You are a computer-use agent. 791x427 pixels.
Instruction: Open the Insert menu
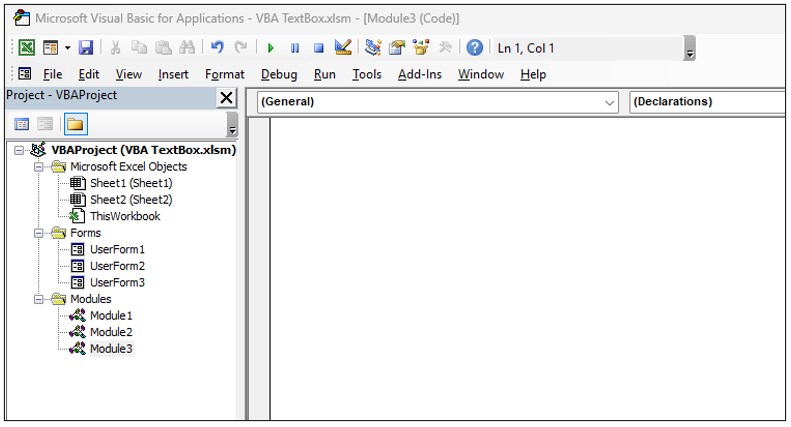[173, 75]
